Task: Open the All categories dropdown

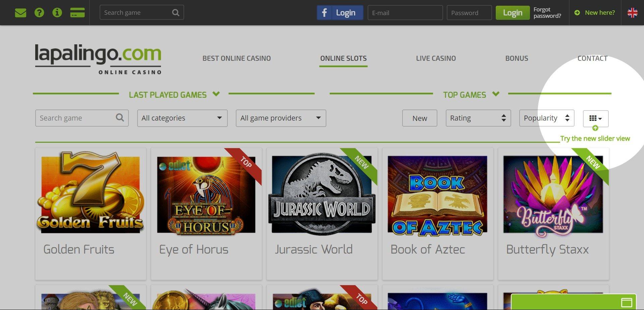Action: click(x=182, y=118)
